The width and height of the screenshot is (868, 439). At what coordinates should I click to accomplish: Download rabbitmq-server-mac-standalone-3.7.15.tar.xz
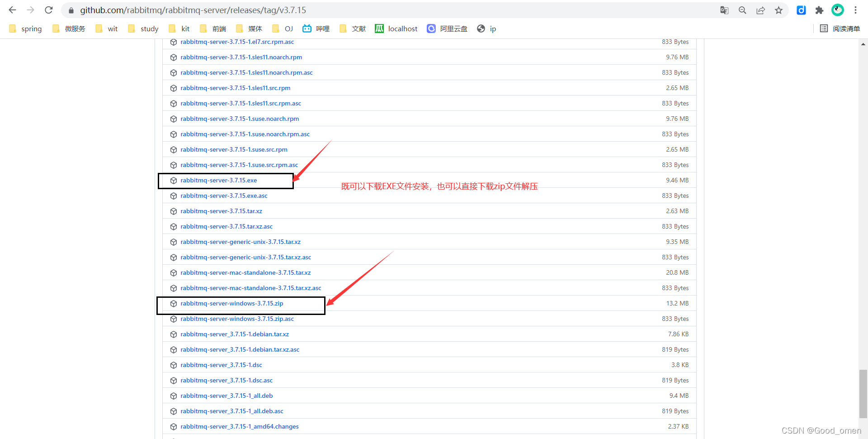point(245,273)
